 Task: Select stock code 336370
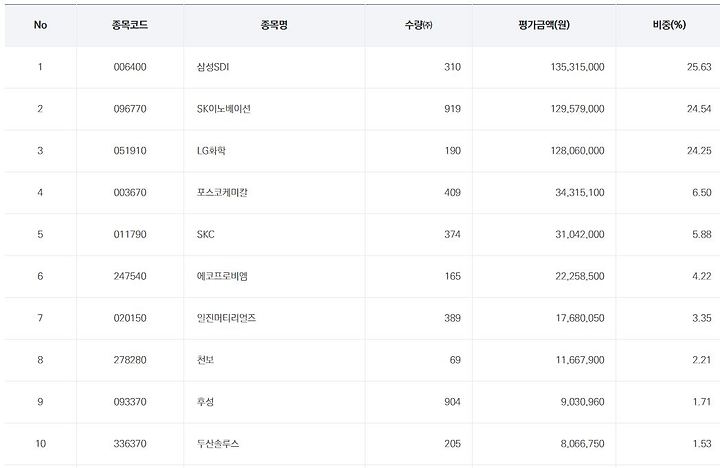[130, 444]
